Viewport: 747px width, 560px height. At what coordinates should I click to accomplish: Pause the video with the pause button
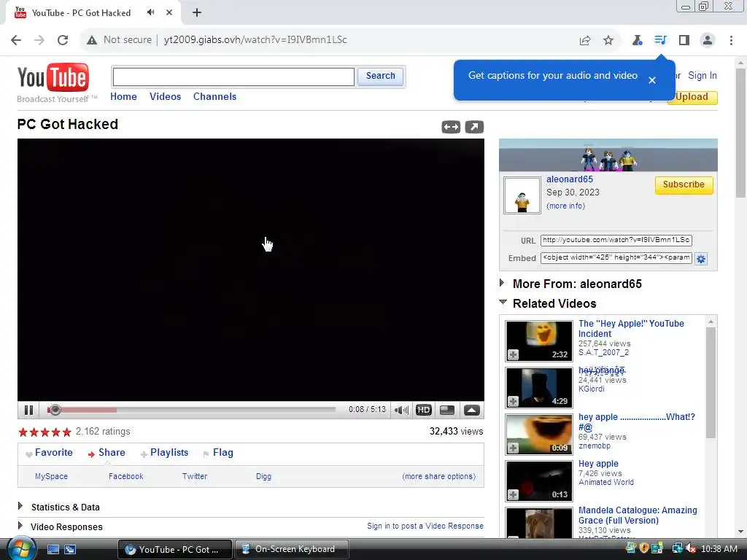click(28, 410)
